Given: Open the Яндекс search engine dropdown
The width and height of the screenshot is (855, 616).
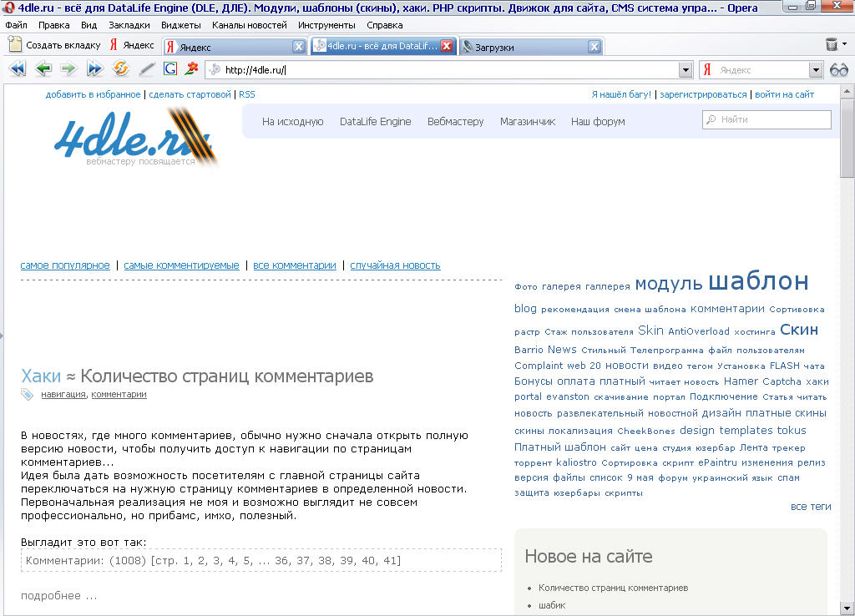Looking at the screenshot, I should 815,70.
